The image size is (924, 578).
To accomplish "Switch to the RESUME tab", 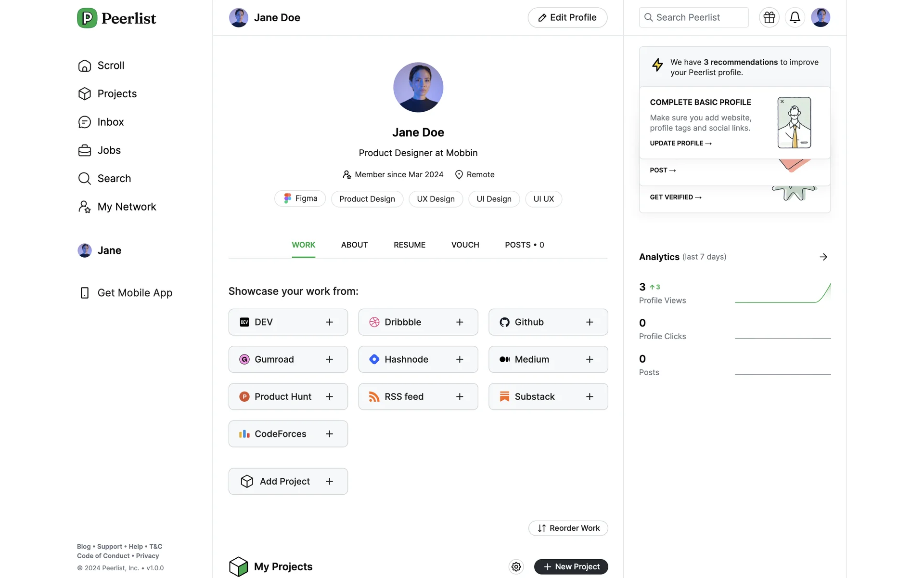I will click(409, 245).
